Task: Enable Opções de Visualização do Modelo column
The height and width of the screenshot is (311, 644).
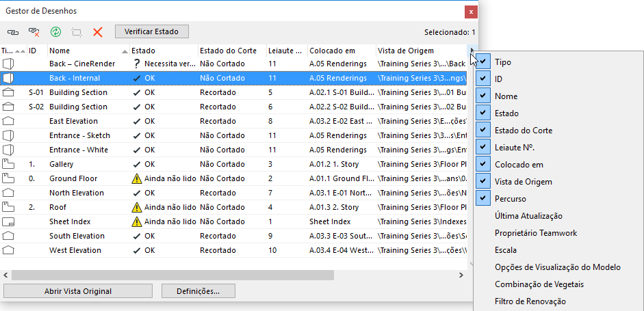Action: click(x=557, y=267)
